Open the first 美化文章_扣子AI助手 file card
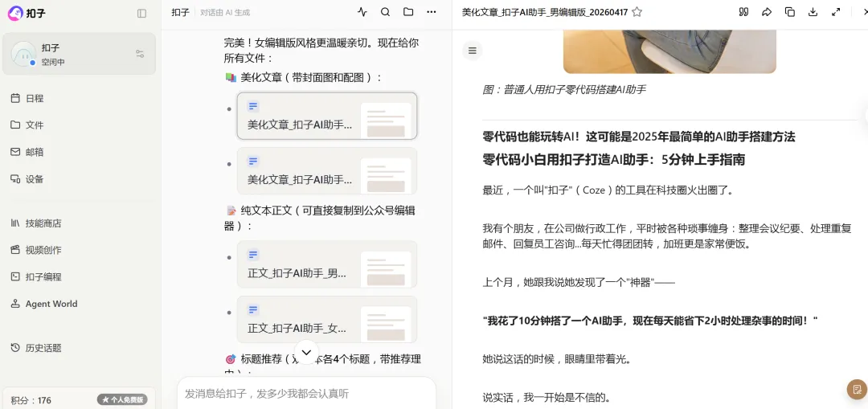 327,116
